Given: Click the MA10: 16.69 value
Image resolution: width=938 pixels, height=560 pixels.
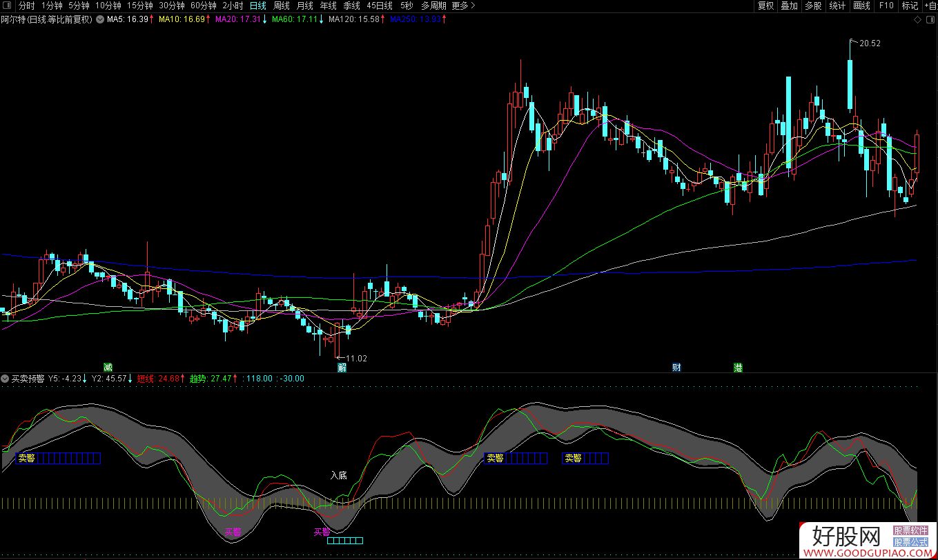Looking at the screenshot, I should pos(182,19).
